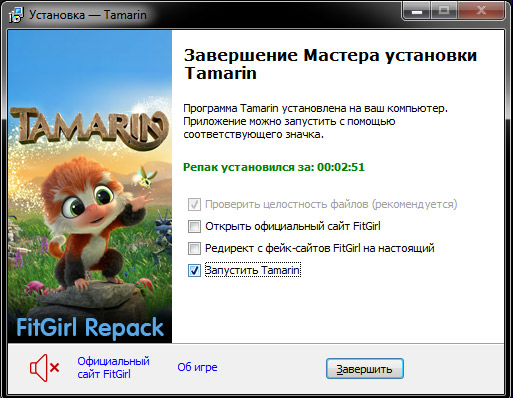Click the 'Программа Tamarin установлена' paragraph
This screenshot has height=398, width=513.
[x=315, y=121]
